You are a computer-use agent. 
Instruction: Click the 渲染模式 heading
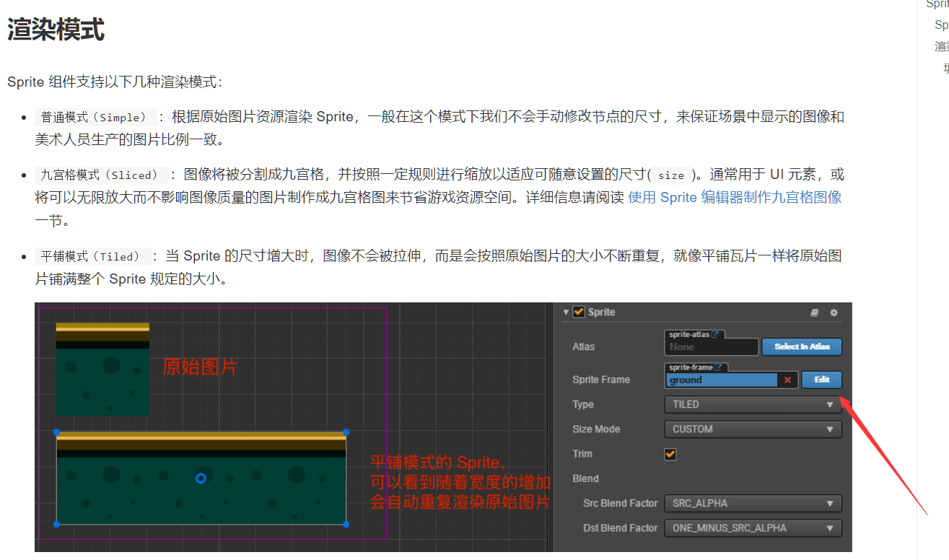pos(56,30)
